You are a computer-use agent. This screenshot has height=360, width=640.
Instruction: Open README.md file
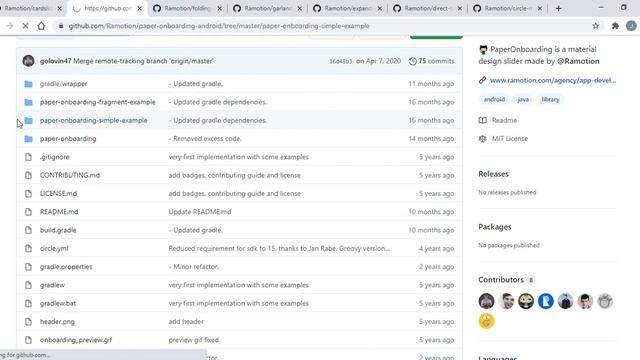click(x=59, y=212)
